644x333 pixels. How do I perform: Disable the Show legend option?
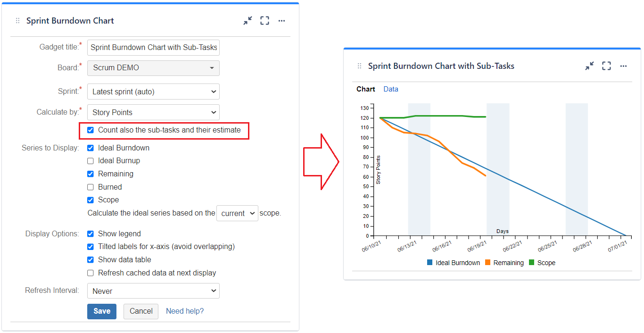(90, 233)
